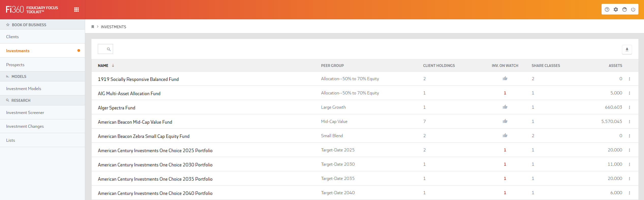Click watch count for One Choice 2025 Portfolio
The height and width of the screenshot is (200, 644).
(x=505, y=150)
